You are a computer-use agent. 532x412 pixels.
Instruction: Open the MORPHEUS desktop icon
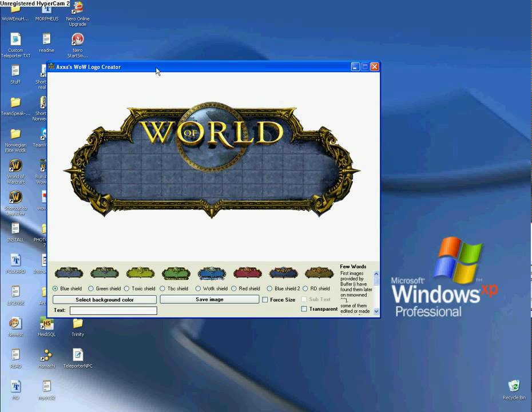pos(47,12)
